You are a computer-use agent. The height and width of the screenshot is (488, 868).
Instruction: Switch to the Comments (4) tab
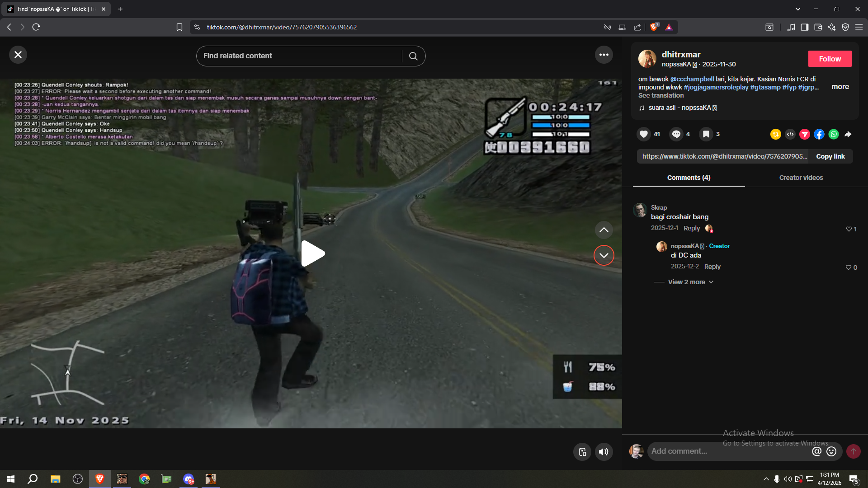[x=689, y=178]
